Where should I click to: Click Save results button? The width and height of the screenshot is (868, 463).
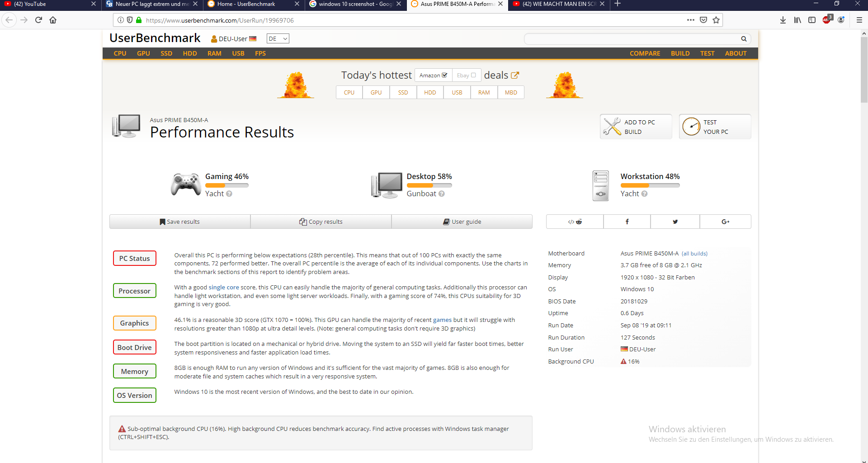click(180, 222)
